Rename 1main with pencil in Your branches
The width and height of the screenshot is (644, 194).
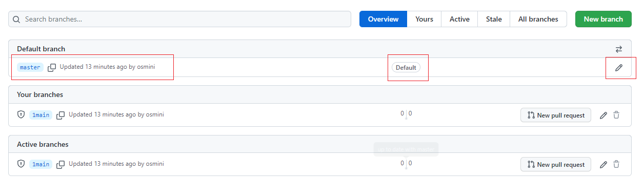(603, 115)
